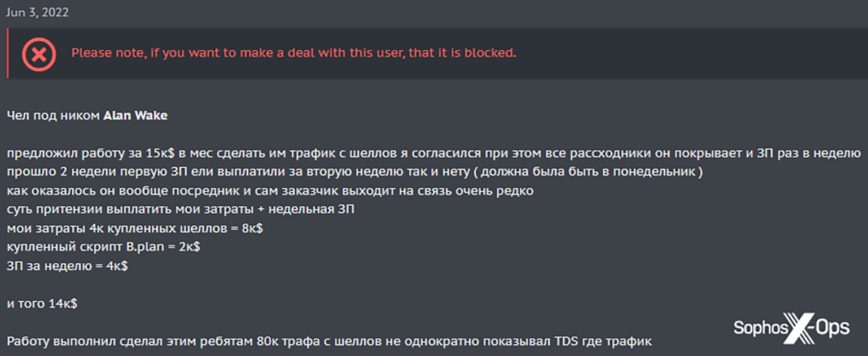Image resolution: width=868 pixels, height=356 pixels.
Task: Click the line starting 'суть притензии'
Action: pos(181,210)
